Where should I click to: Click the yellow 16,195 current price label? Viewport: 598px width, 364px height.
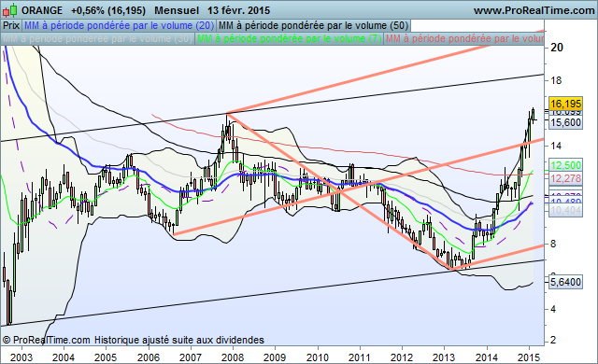pyautogui.click(x=565, y=104)
